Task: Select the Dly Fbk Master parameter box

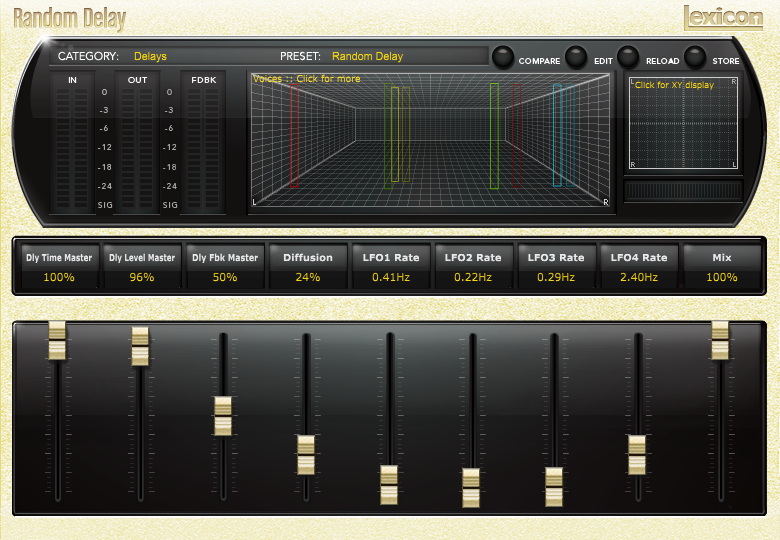Action: pyautogui.click(x=225, y=266)
